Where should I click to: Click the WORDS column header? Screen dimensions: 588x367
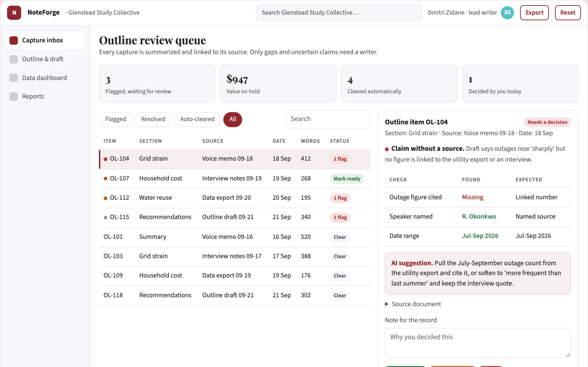[310, 141]
